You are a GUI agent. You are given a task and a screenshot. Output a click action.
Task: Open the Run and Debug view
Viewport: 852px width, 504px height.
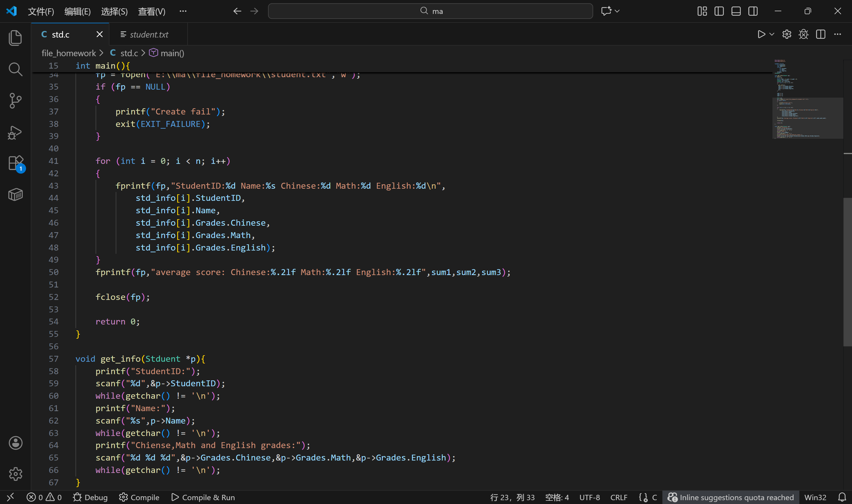coord(15,132)
